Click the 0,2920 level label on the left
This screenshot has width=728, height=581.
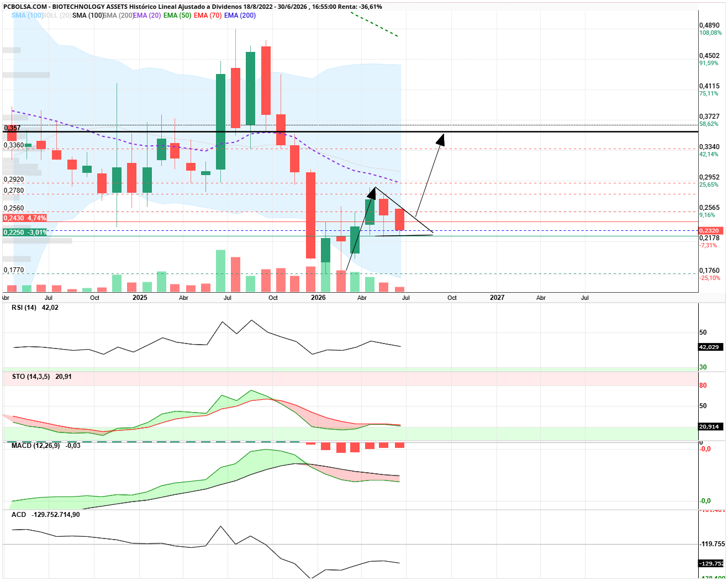click(14, 179)
